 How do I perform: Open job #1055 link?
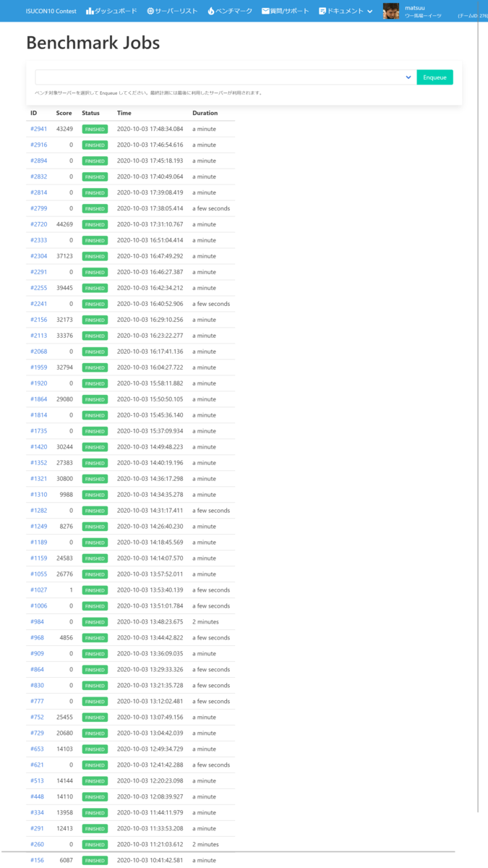tap(38, 574)
